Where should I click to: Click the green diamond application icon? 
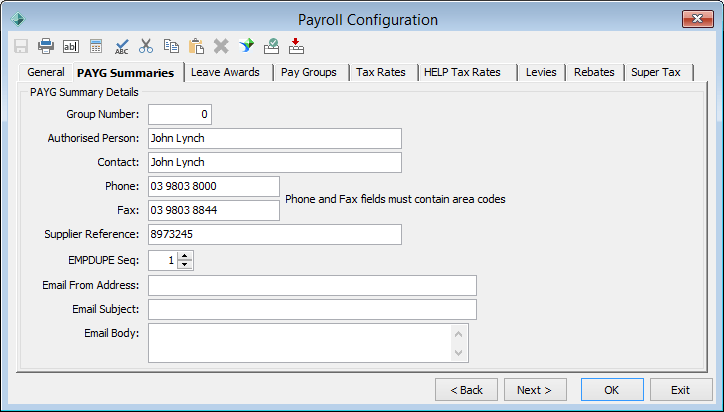18,19
